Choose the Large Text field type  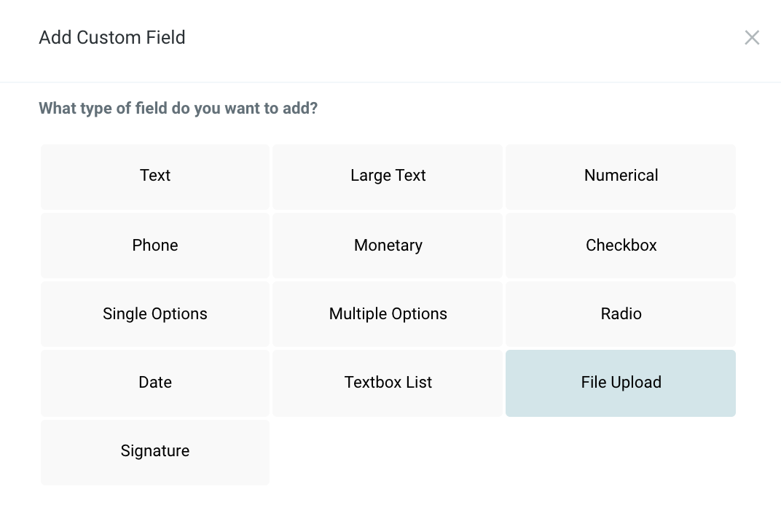(388, 176)
